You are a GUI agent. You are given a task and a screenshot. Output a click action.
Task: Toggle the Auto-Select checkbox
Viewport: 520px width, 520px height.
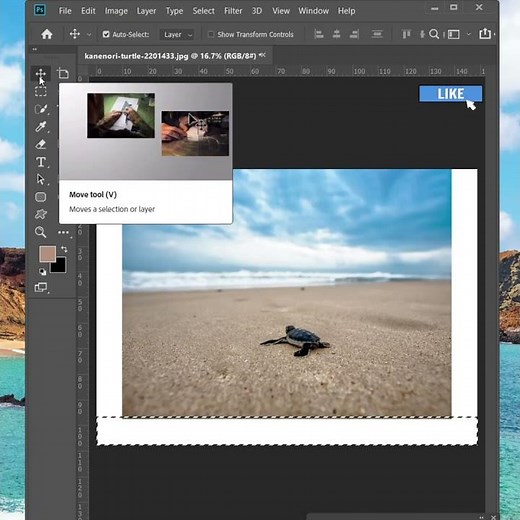click(106, 34)
